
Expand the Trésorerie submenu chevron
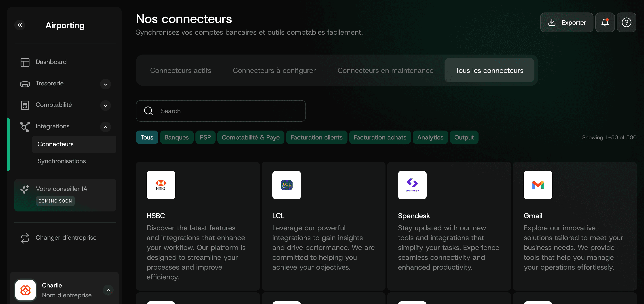[106, 84]
